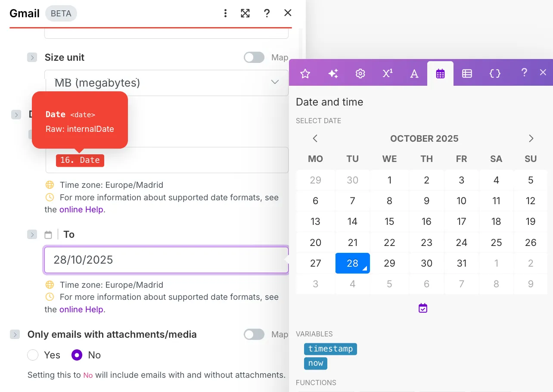Viewport: 553px width, 392px height.
Task: Insert the now variable
Action: (316, 363)
